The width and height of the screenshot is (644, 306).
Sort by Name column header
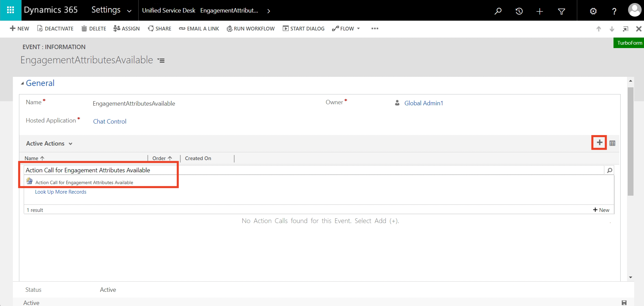click(34, 158)
